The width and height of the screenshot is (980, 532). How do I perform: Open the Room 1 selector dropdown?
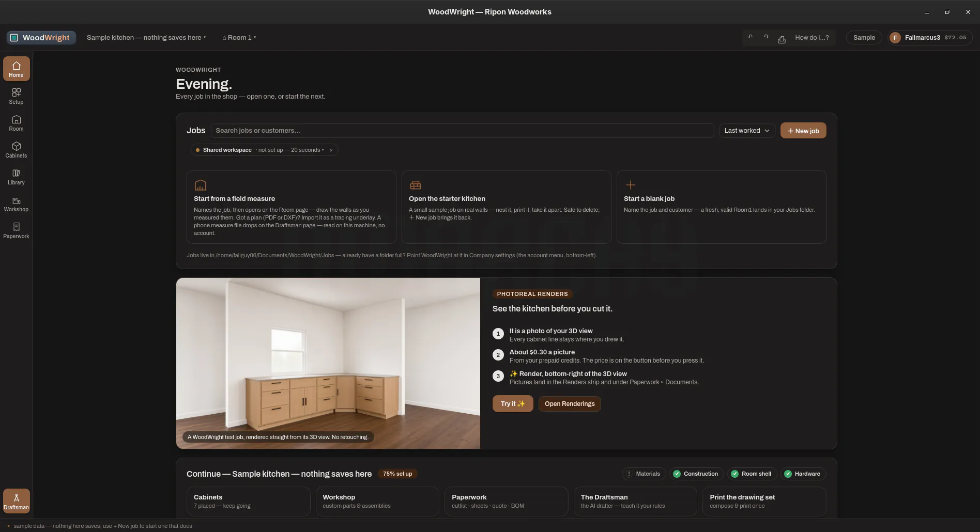(x=239, y=37)
